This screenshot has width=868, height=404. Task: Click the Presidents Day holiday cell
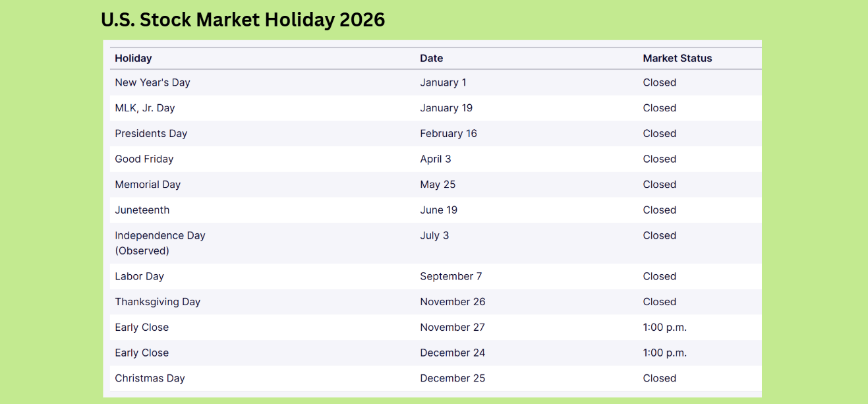[151, 133]
